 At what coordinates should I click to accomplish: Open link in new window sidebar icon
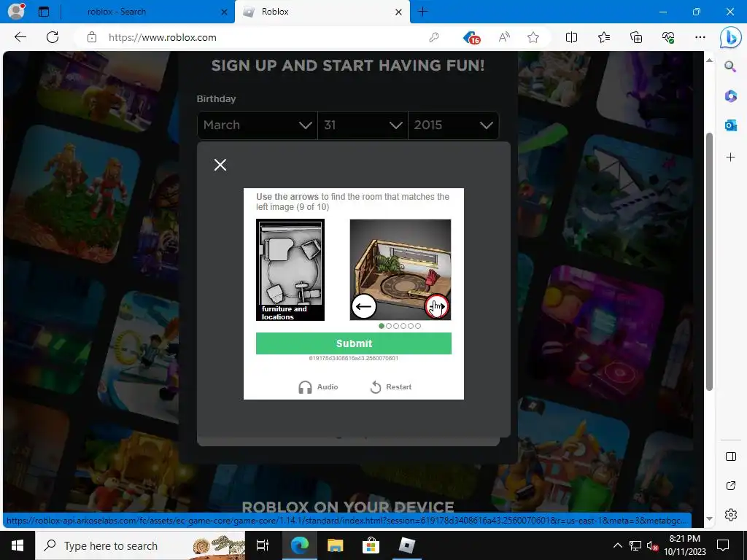click(x=730, y=486)
